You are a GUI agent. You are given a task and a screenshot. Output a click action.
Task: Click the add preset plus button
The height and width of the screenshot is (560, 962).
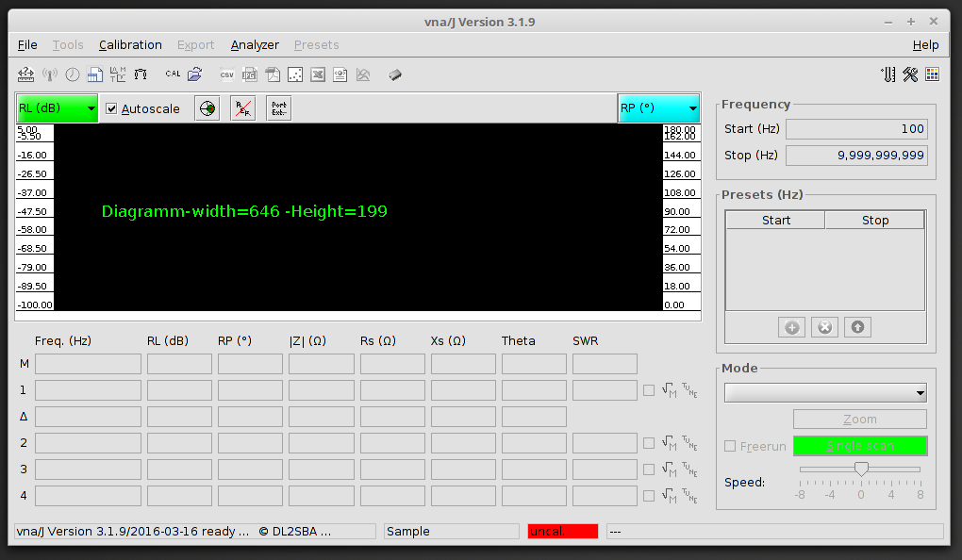[791, 327]
